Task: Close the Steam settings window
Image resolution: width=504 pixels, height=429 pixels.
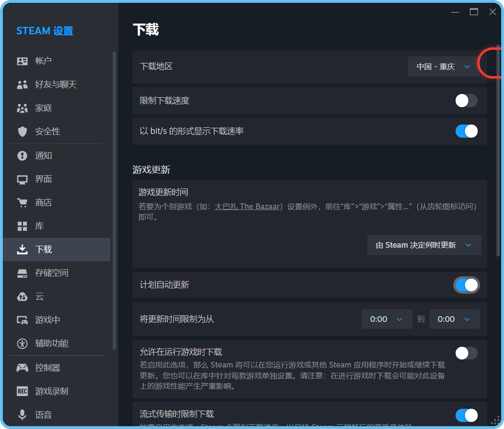Action: (x=492, y=12)
